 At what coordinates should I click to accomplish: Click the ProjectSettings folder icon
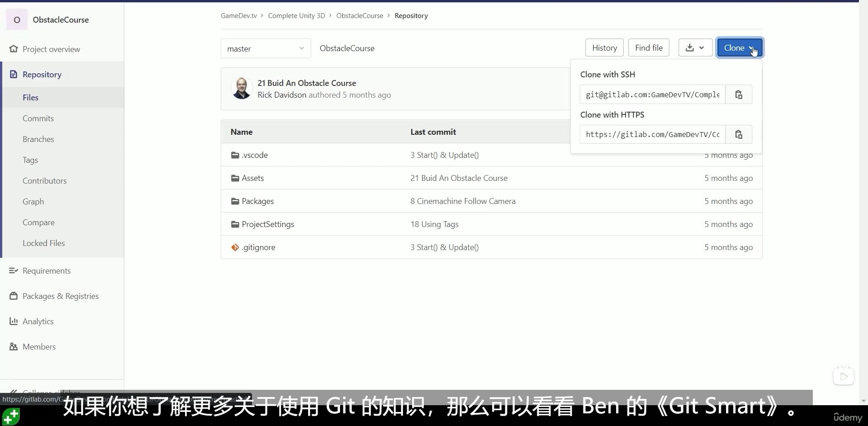(235, 224)
